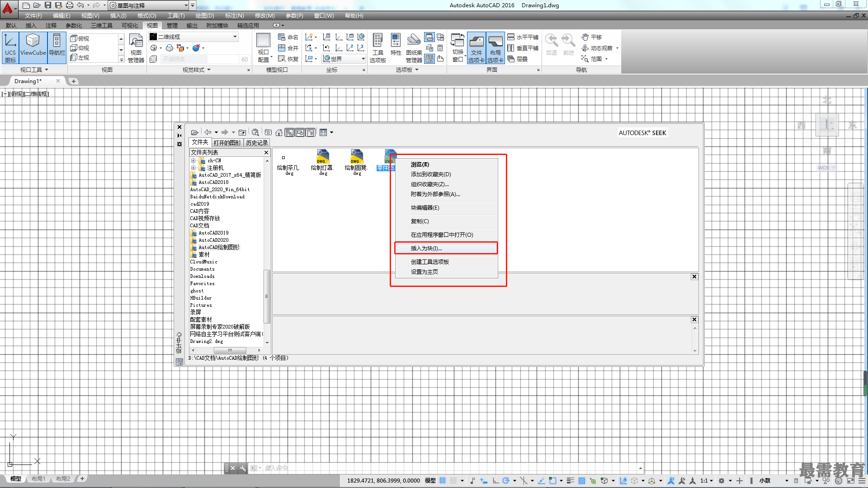Click the AUTODESK SEEK button
This screenshot has height=488, width=868.
tap(642, 133)
